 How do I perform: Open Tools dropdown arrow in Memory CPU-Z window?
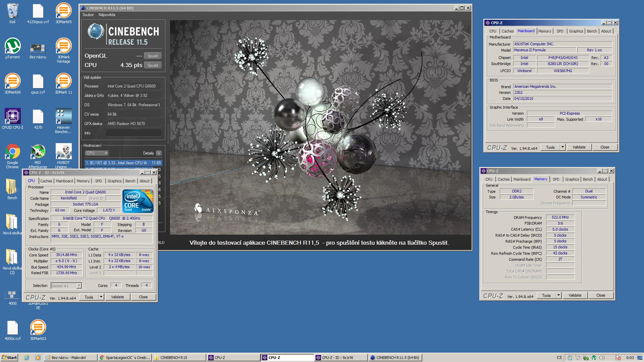[558, 295]
